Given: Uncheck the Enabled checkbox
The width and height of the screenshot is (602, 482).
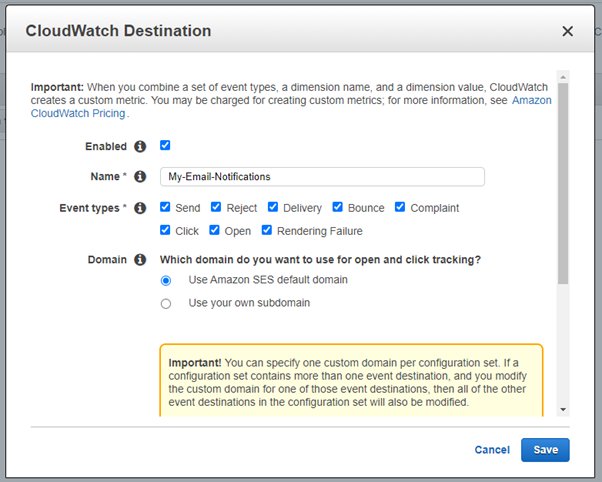Looking at the screenshot, I should pos(166,145).
